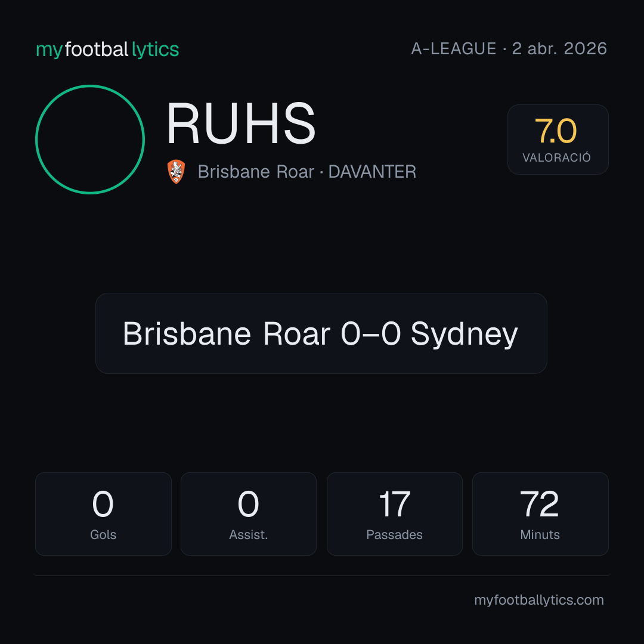Click the VALORACIÓ label text

coord(556,157)
